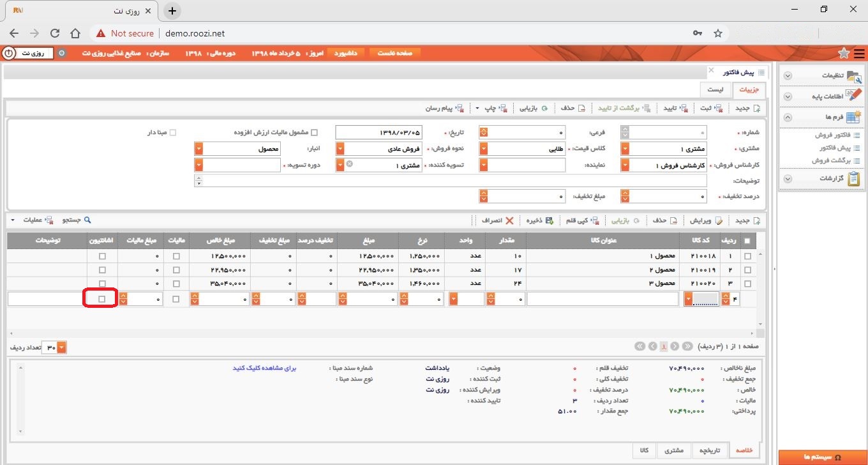Click the ثبت (register) toolbar icon
Screen dimensions: 868x465
click(x=719, y=108)
